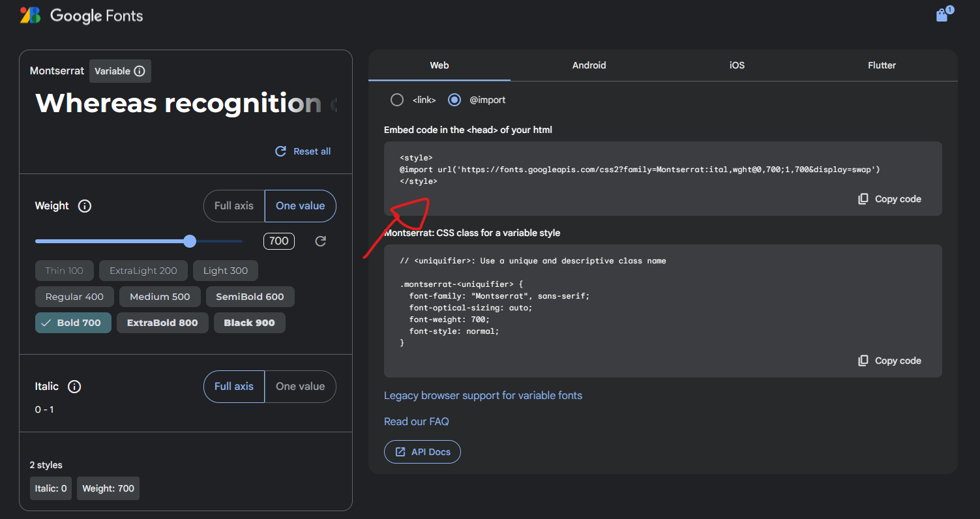Open the Weight axis info icon
Screen dimensions: 980x519
[x=84, y=206]
